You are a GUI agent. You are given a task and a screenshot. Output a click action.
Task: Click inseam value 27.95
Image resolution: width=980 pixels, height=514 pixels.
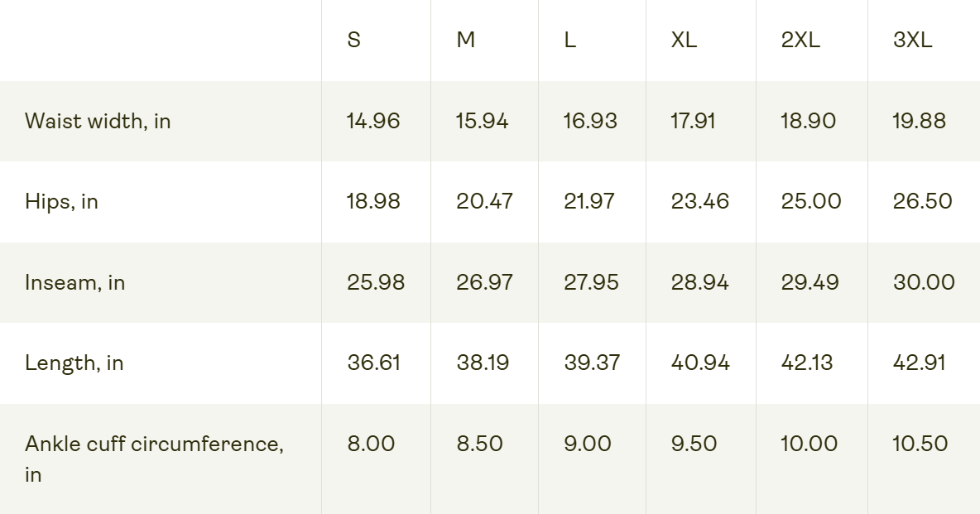click(x=591, y=282)
